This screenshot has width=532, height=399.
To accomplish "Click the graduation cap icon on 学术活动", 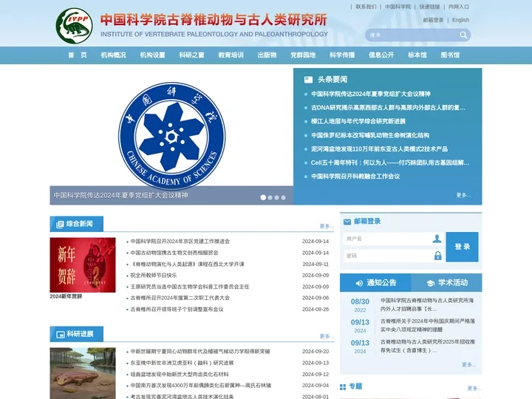I will pyautogui.click(x=430, y=283).
